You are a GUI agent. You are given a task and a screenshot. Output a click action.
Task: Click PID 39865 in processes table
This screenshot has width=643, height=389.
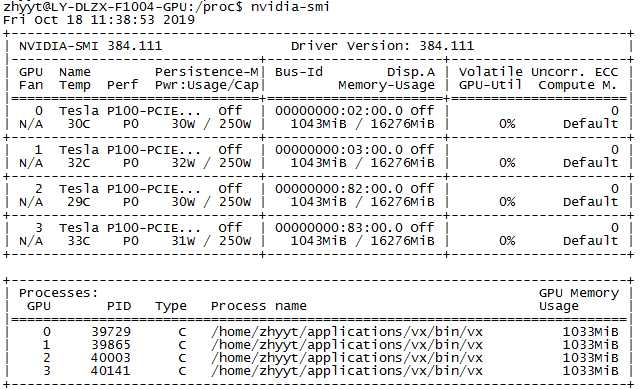(x=111, y=344)
